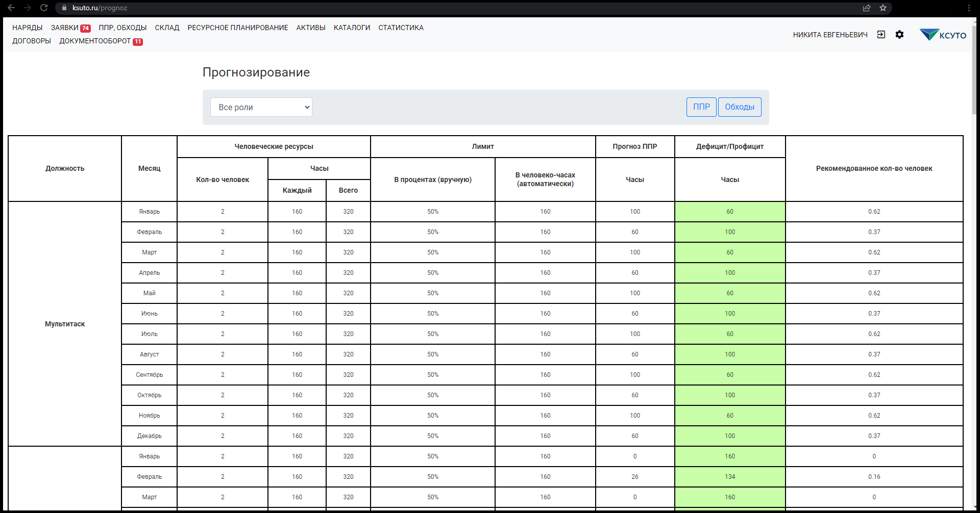Viewport: 980px width, 513px height.
Task: Click the ППР button
Action: tap(701, 107)
